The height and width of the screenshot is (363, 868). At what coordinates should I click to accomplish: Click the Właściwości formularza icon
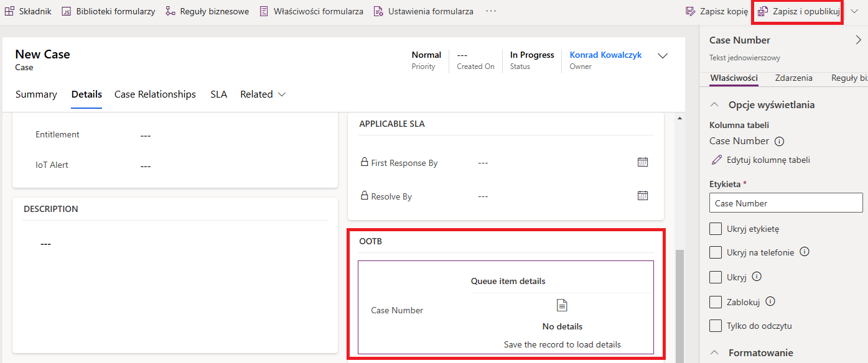tap(264, 11)
